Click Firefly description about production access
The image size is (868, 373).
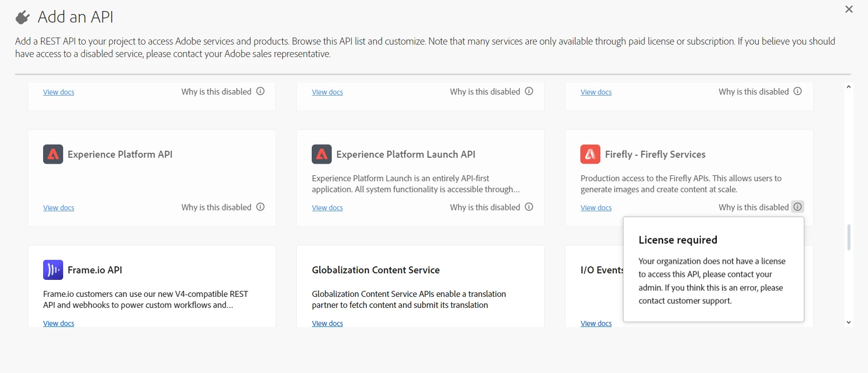[x=681, y=184]
